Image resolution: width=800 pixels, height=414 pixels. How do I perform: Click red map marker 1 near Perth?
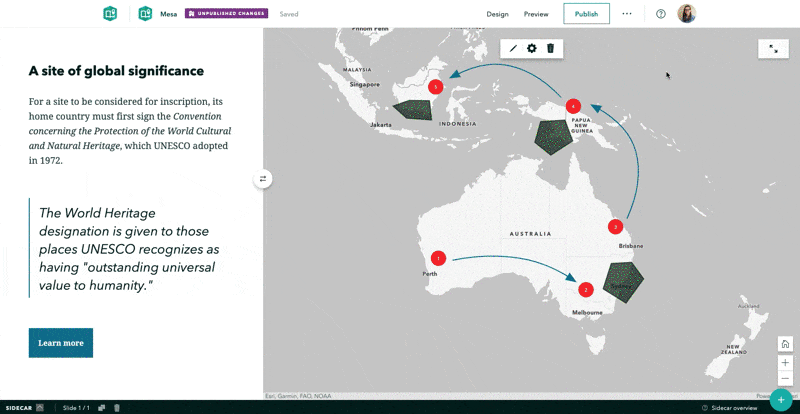click(438, 258)
